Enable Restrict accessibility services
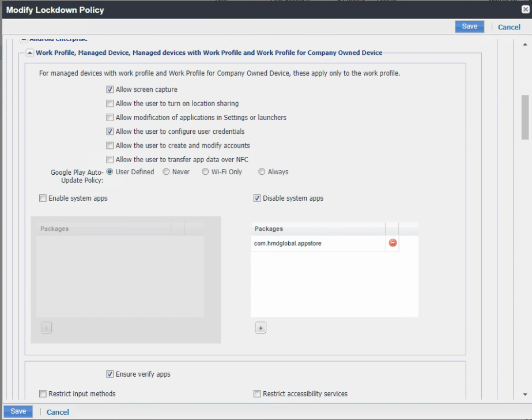The width and height of the screenshot is (532, 420). [256, 393]
